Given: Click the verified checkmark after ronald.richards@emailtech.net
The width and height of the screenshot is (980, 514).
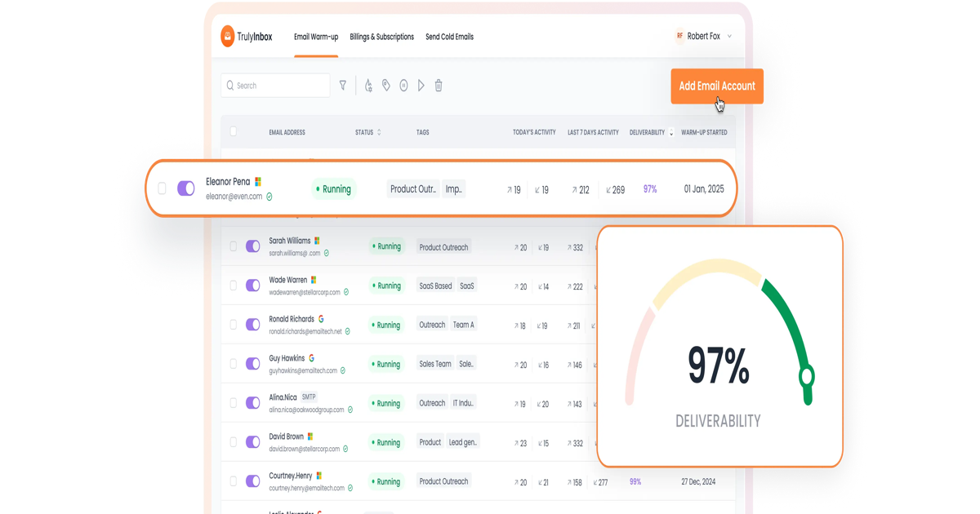Looking at the screenshot, I should (x=348, y=331).
